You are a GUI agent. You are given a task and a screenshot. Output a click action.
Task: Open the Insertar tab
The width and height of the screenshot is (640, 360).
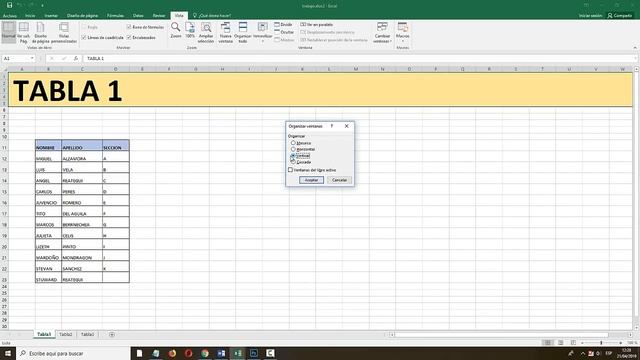point(51,16)
